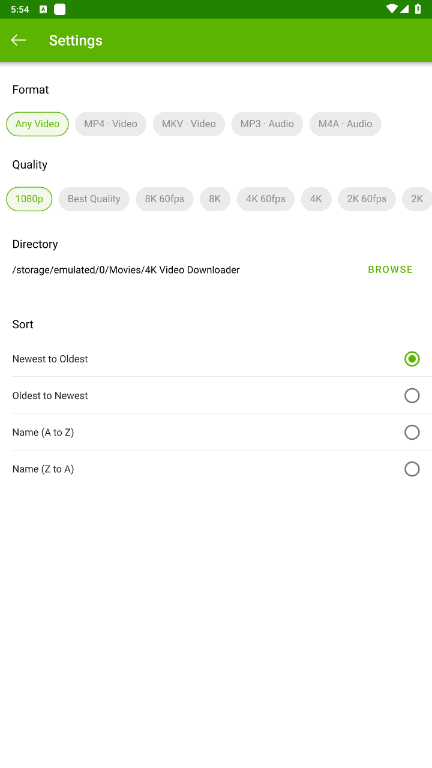Viewport: 432px width, 768px height.
Task: Select Newest to Oldest sort option
Action: click(216, 359)
